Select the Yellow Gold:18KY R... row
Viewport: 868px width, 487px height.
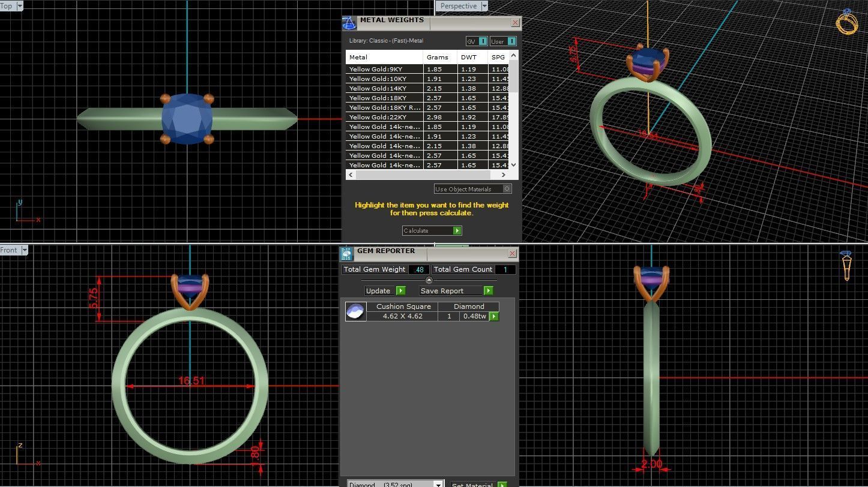coord(427,107)
